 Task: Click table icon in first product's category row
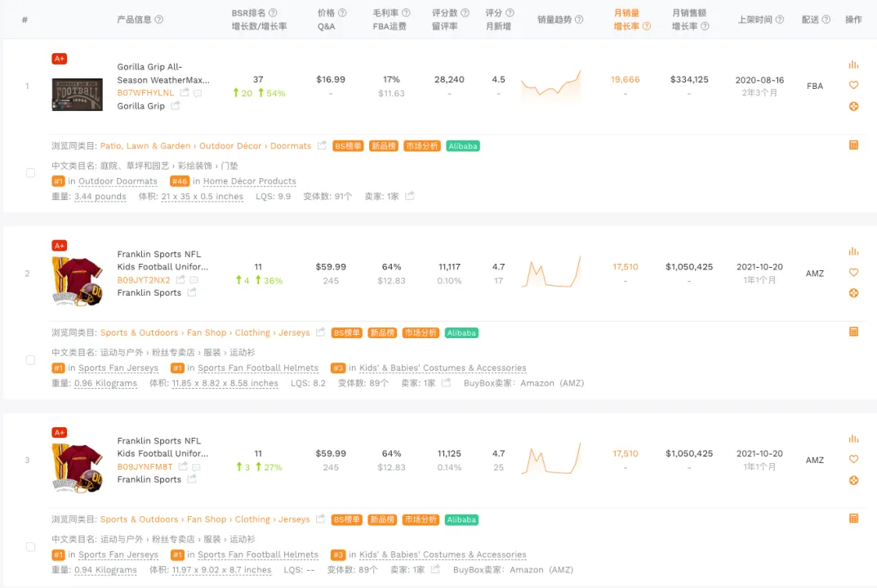click(x=853, y=145)
